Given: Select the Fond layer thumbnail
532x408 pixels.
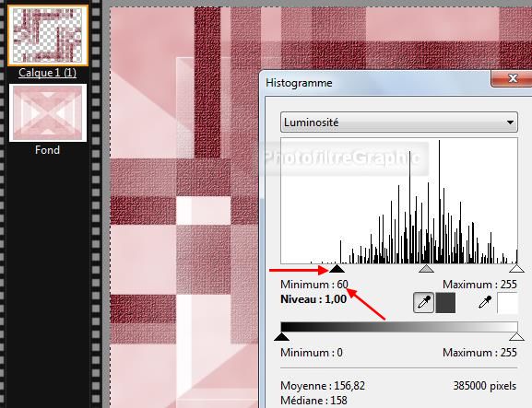Looking at the screenshot, I should tap(48, 113).
